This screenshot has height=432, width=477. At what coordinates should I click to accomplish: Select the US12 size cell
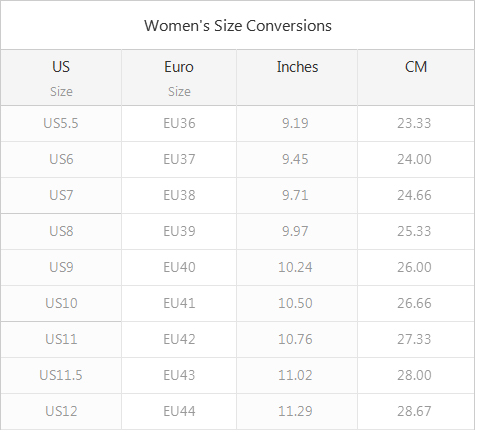click(x=61, y=411)
